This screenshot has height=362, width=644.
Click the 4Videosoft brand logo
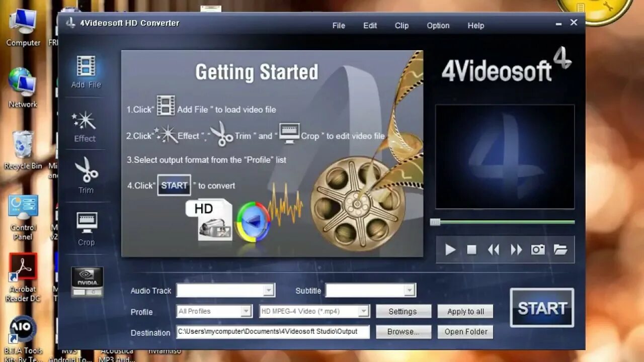(x=507, y=65)
